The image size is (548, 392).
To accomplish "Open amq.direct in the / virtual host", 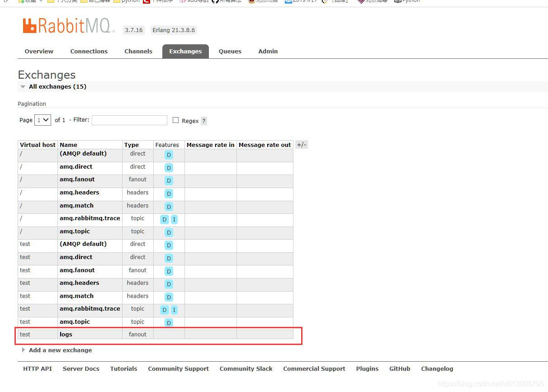I will [76, 166].
